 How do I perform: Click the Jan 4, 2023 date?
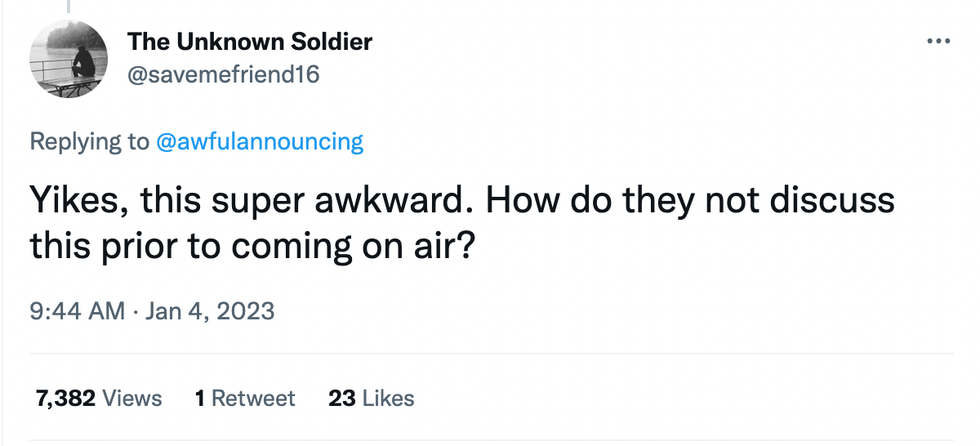tap(210, 312)
